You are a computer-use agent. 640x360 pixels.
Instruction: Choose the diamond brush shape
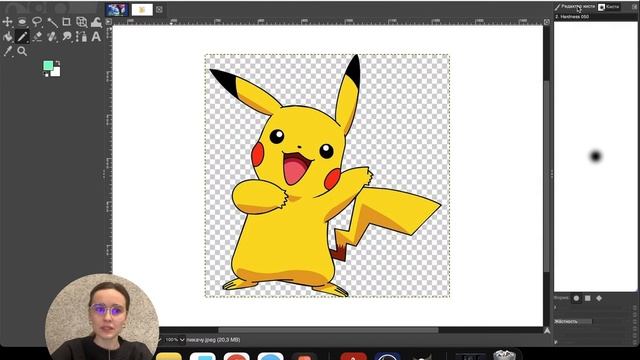pyautogui.click(x=599, y=298)
